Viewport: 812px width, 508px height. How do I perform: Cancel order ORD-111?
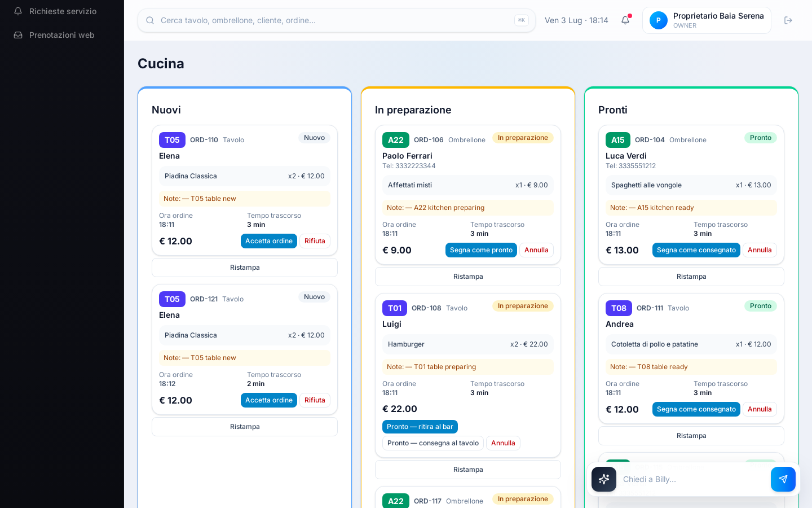[760, 409]
